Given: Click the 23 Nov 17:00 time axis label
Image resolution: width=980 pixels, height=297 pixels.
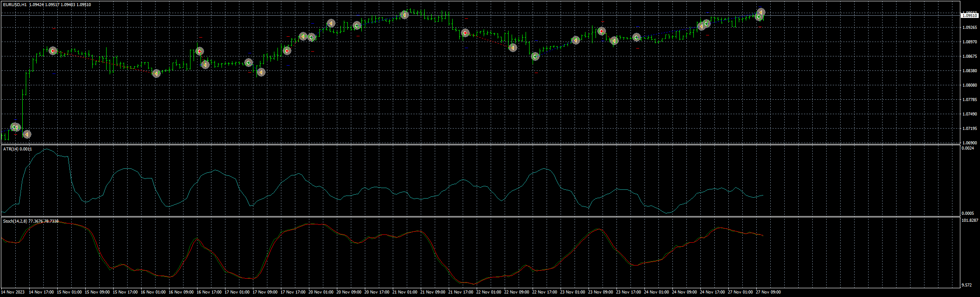Looking at the screenshot, I should click(628, 292).
